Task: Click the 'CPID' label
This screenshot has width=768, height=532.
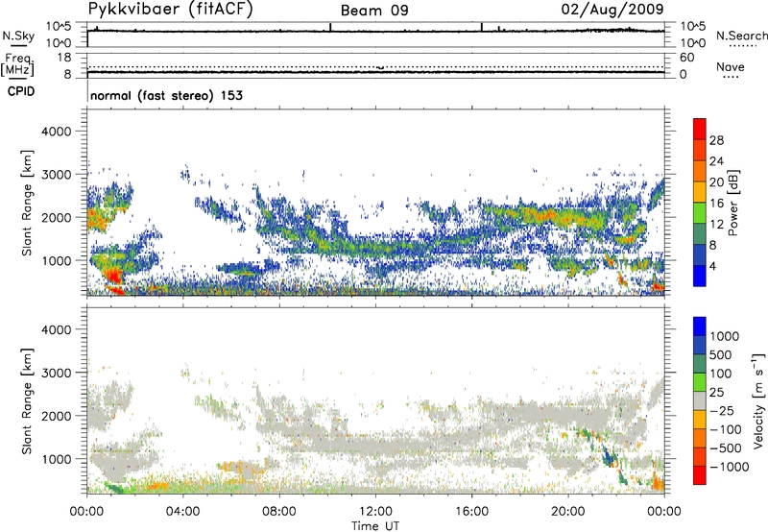Action: coord(21,91)
